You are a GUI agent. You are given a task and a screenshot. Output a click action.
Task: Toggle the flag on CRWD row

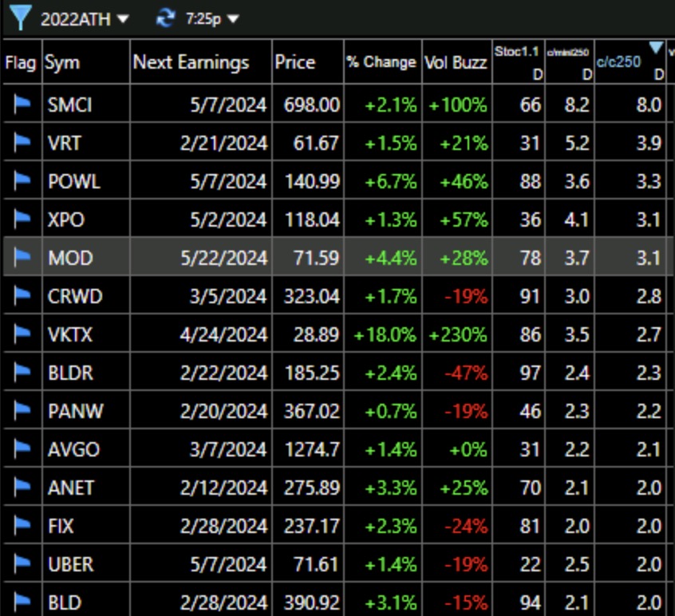click(x=22, y=296)
